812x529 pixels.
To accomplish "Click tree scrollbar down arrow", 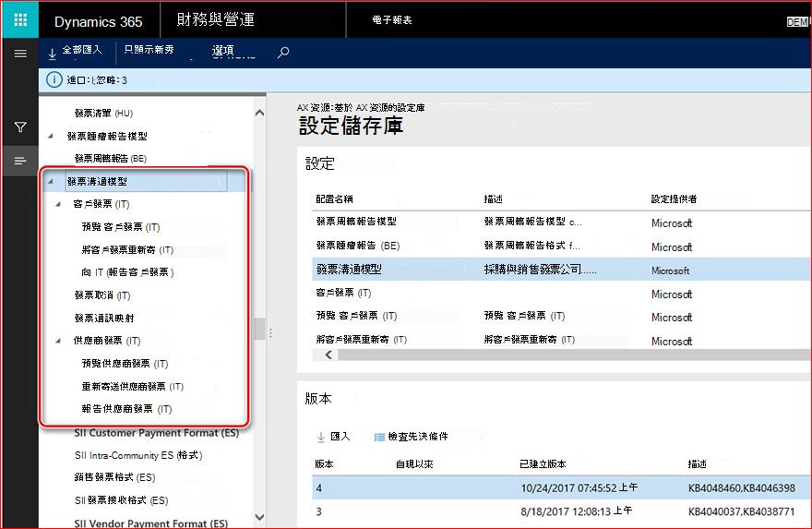I will coord(259,517).
